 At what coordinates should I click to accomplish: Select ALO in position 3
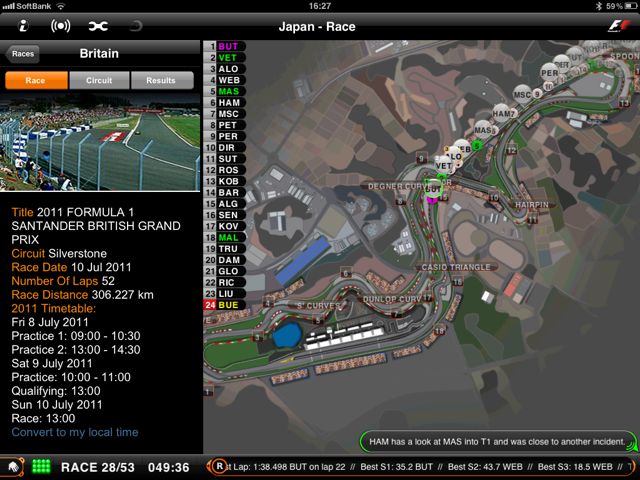[225, 69]
